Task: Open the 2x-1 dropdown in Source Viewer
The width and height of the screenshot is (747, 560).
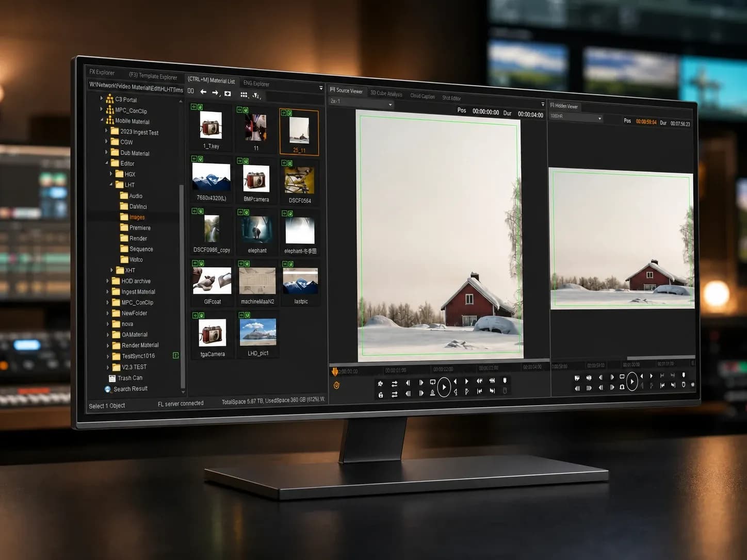Action: click(362, 103)
